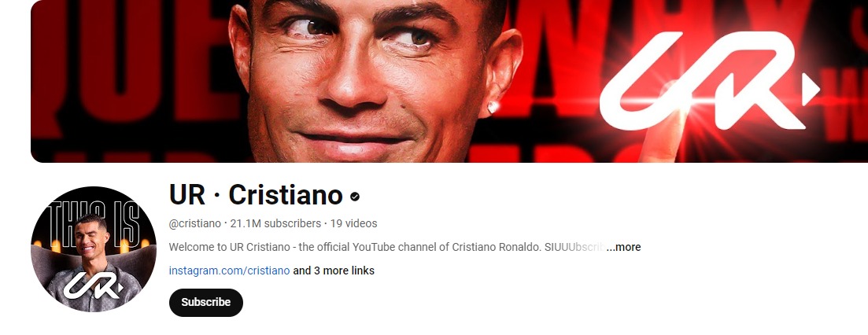This screenshot has height=335, width=868.
Task: Click the @cristiano channel handle
Action: click(195, 224)
